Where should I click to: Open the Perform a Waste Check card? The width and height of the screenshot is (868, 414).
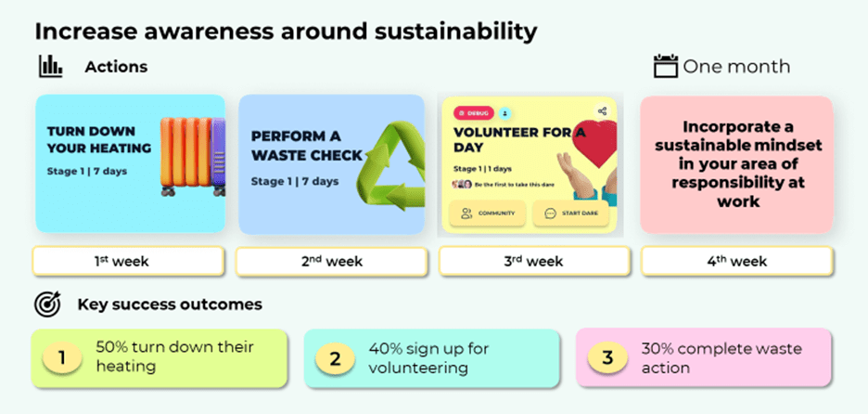point(332,164)
